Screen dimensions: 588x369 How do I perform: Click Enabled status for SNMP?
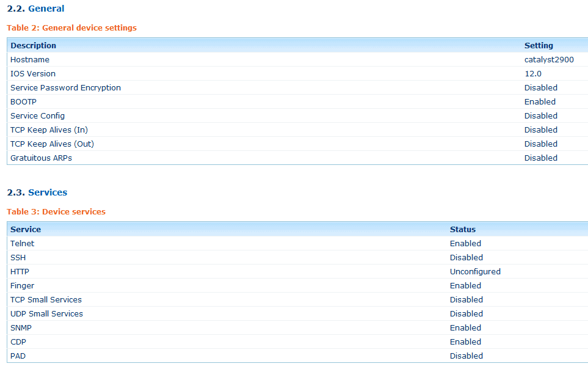[465, 328]
